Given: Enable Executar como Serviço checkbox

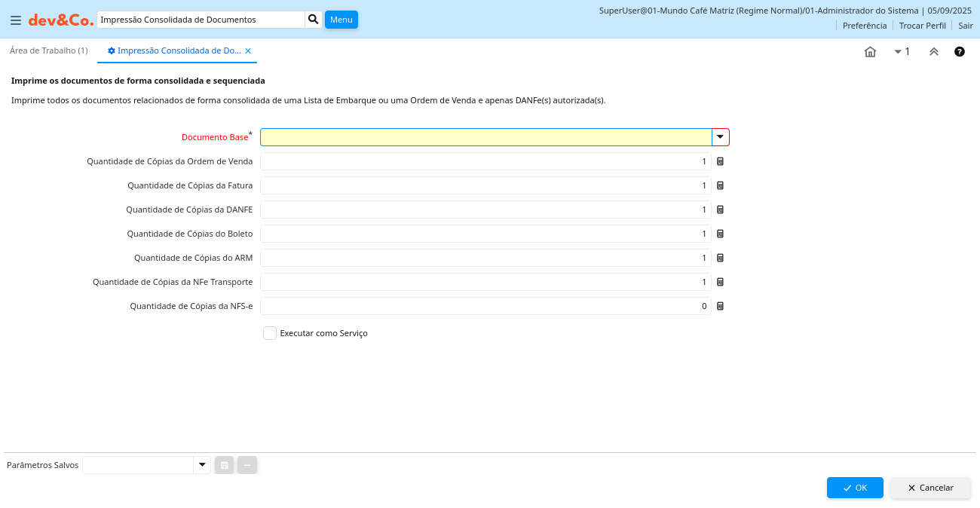Looking at the screenshot, I should click(x=270, y=333).
